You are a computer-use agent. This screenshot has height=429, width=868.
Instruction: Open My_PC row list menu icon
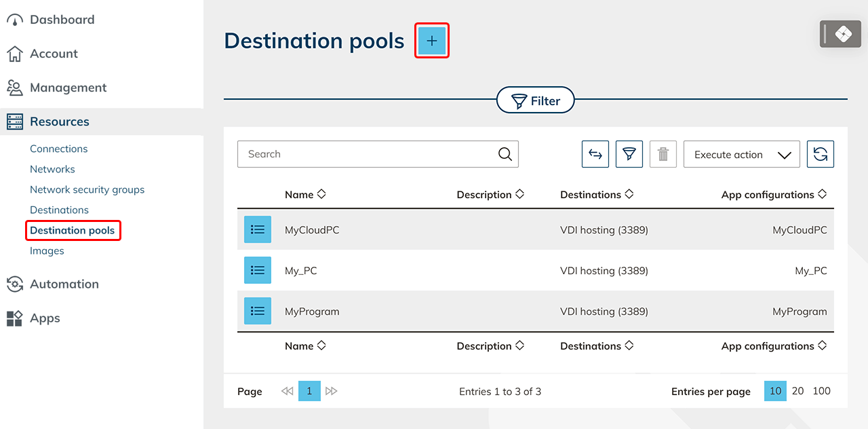(x=258, y=270)
